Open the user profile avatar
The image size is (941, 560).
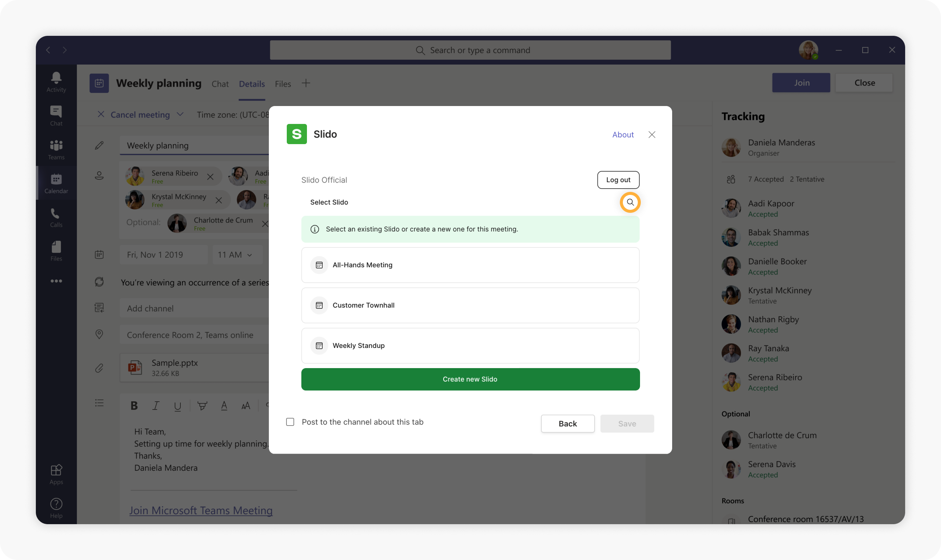pos(808,50)
